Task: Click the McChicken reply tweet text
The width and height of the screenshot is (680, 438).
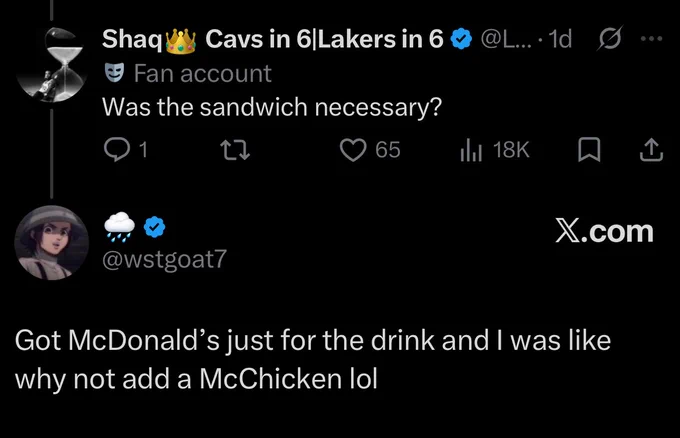Action: pyautogui.click(x=313, y=360)
